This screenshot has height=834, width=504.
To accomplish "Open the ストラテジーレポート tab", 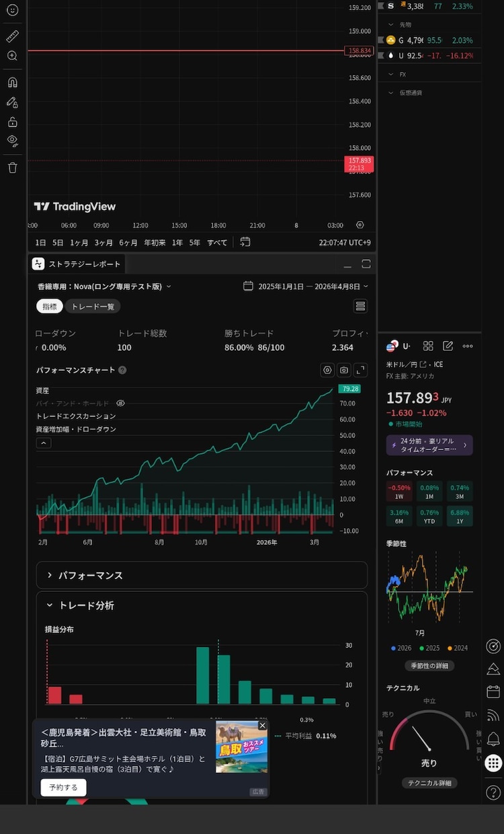I will coord(76,264).
